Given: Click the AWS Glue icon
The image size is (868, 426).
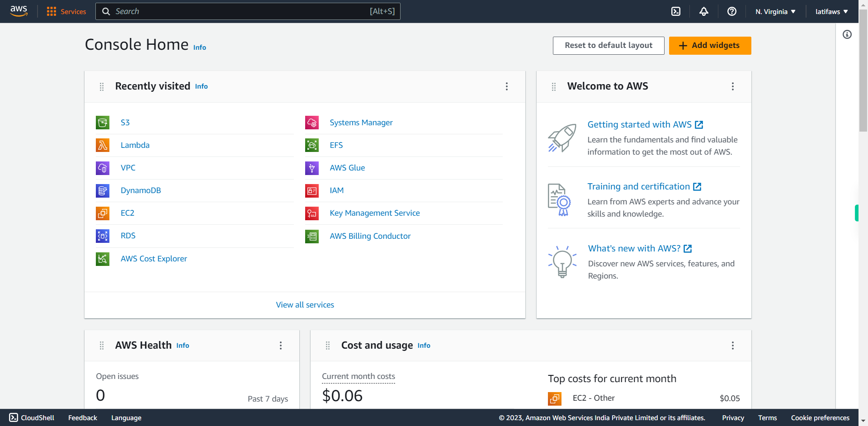Looking at the screenshot, I should [x=312, y=168].
